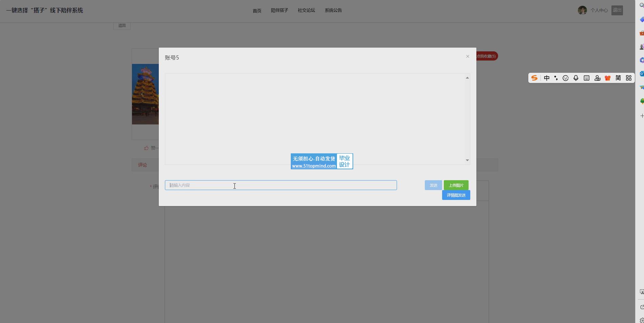Toggle Chinese punctuation mode in IME

pos(556,78)
